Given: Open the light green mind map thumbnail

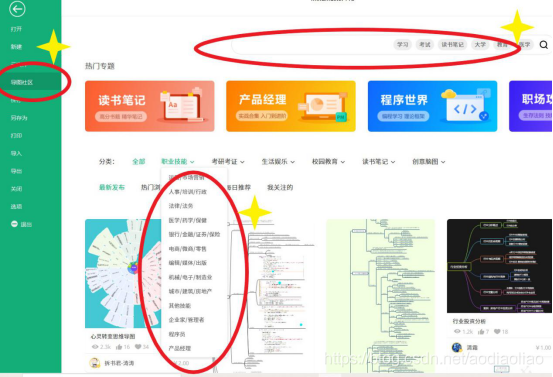Looking at the screenshot, I should (381, 296).
